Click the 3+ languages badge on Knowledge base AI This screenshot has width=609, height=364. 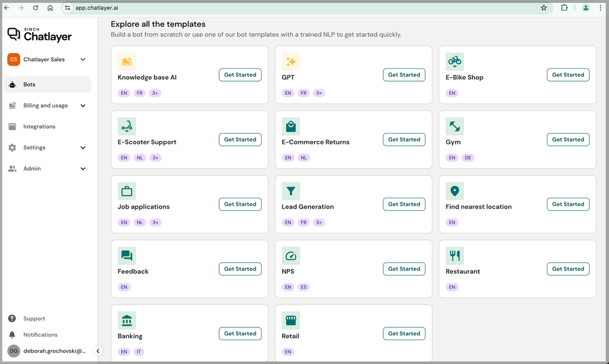[x=155, y=93]
